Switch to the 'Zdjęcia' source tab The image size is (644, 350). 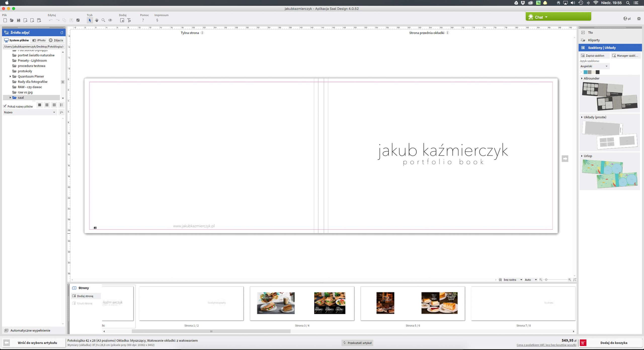coord(56,40)
